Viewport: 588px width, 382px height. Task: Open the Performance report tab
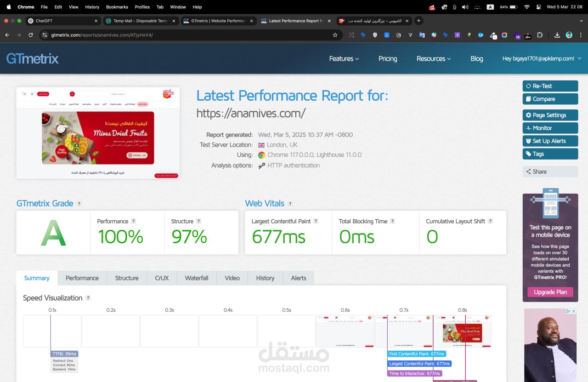(x=82, y=278)
